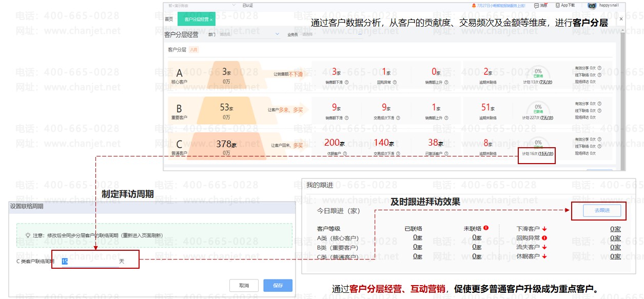This screenshot has height=299, width=644.
Task: Click red down arrow beside 休眠客户 in 我的跟进
Action: [544, 256]
